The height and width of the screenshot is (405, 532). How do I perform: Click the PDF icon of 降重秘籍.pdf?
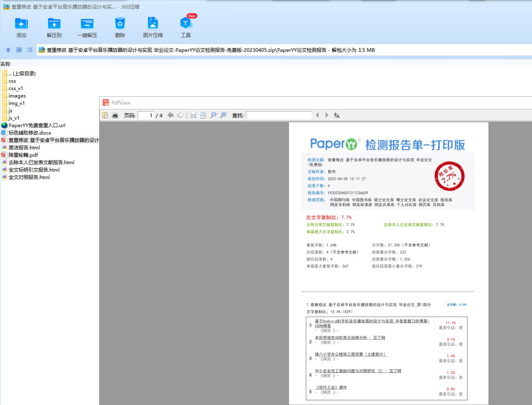pos(5,155)
